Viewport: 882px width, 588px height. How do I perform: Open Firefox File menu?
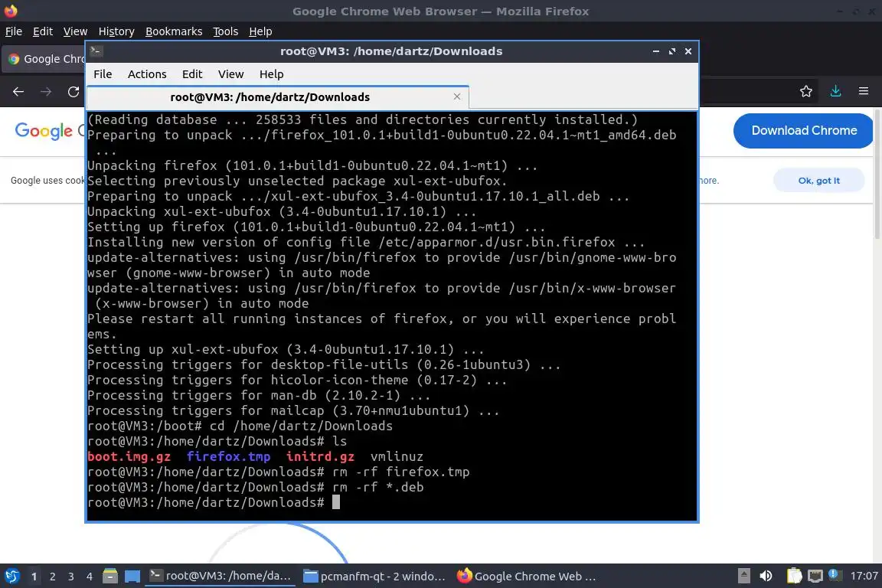14,31
